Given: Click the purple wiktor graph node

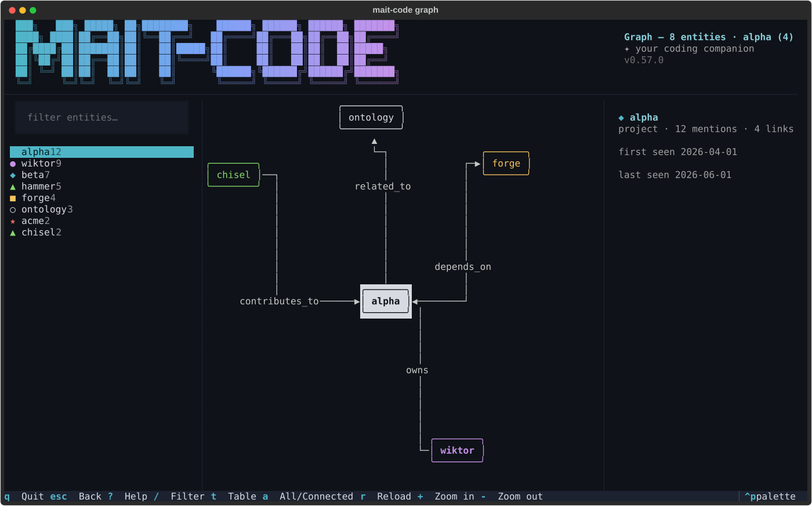Looking at the screenshot, I should click(x=457, y=450).
